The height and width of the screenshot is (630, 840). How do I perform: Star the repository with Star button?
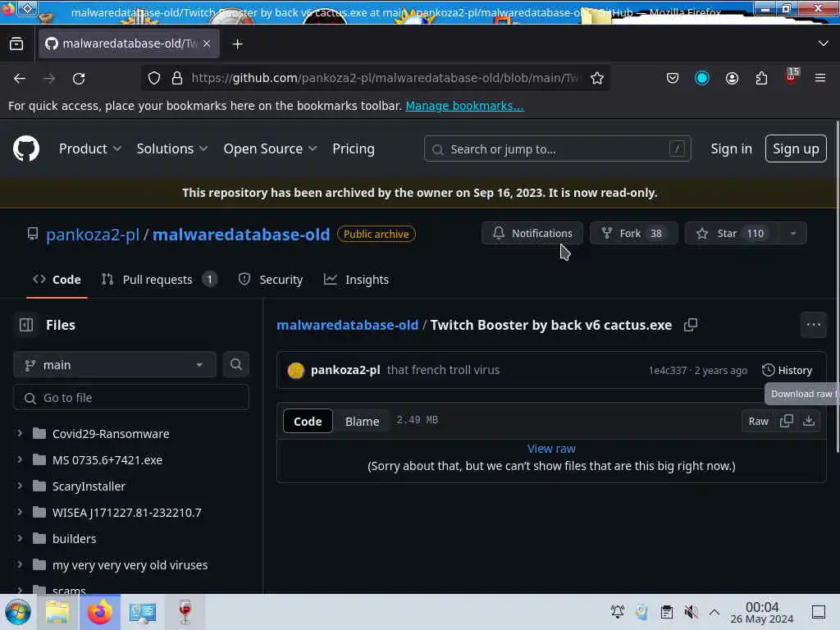tap(733, 234)
